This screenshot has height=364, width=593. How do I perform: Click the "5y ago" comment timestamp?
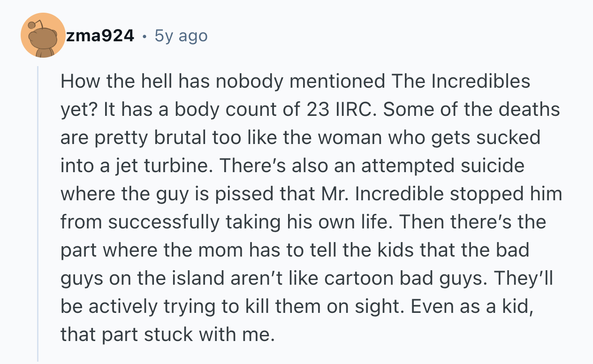tap(181, 35)
